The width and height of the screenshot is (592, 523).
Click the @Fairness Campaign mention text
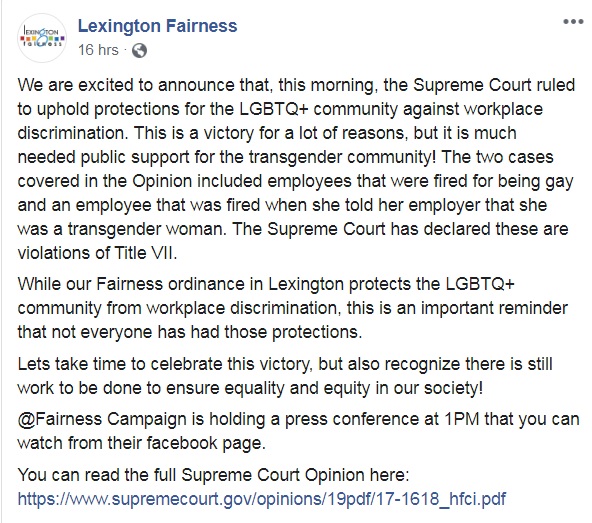pyautogui.click(x=102, y=419)
